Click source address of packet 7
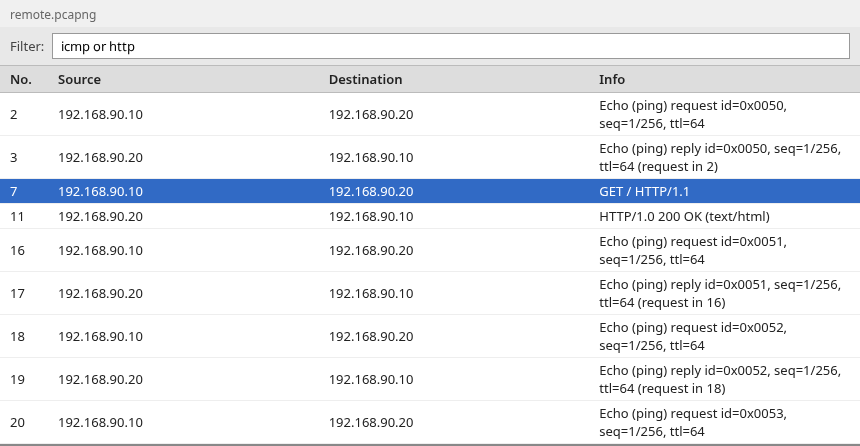The height and width of the screenshot is (446, 860). click(100, 191)
